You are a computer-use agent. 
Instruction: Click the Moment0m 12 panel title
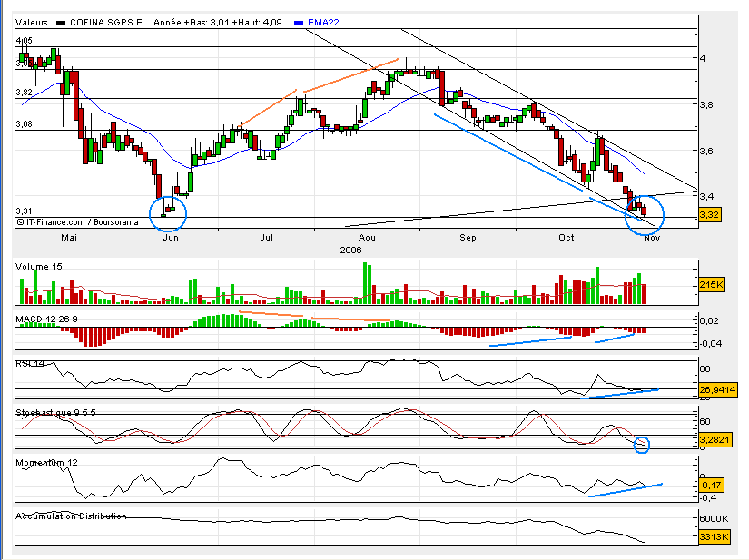[46, 463]
